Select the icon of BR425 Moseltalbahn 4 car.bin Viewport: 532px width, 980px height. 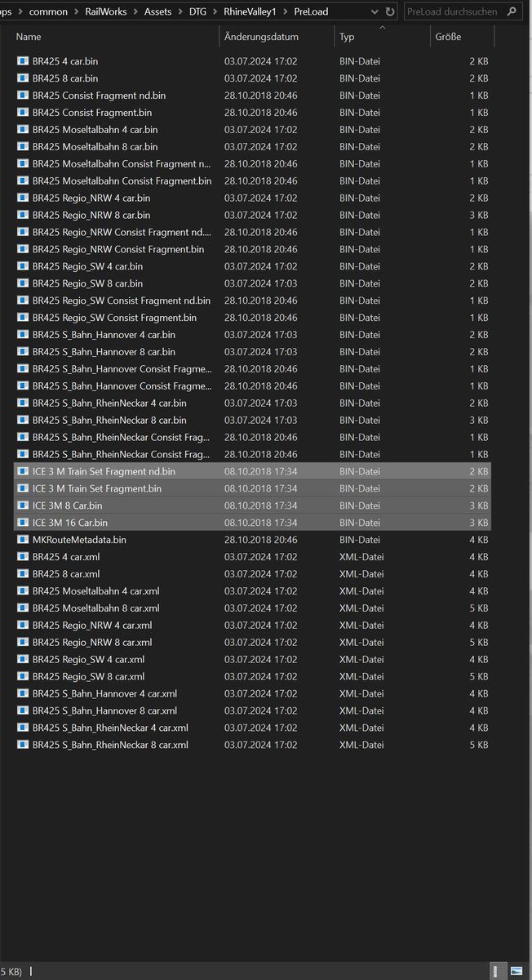[x=23, y=130]
